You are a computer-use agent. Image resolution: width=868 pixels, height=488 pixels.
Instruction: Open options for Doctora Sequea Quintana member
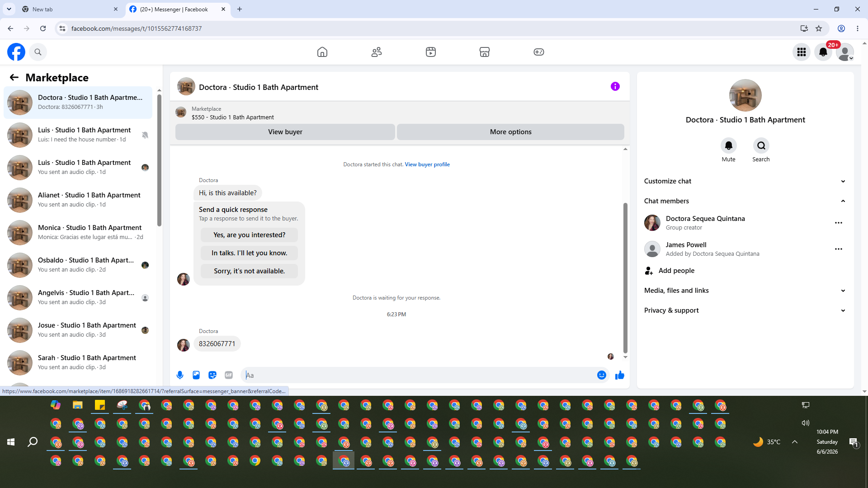(x=839, y=223)
